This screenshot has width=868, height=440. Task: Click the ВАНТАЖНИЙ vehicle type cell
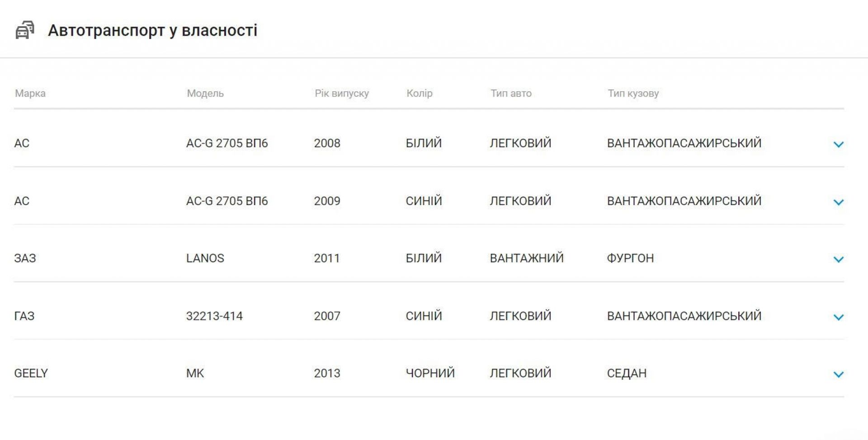[x=527, y=258]
